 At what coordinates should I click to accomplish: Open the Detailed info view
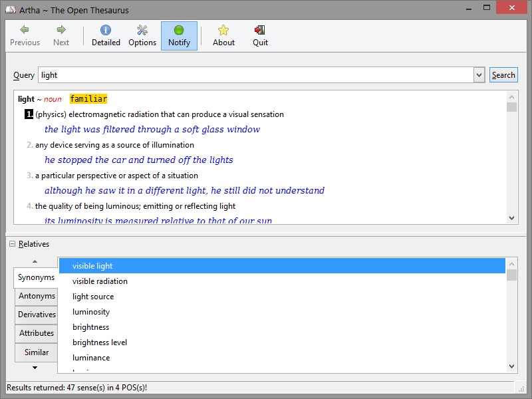(x=106, y=30)
